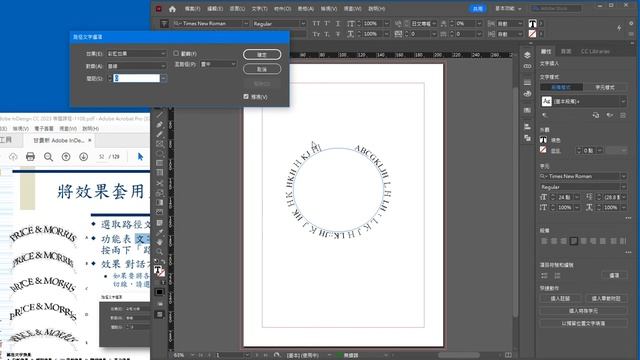Open the 物件(O) Object menu

282,9
